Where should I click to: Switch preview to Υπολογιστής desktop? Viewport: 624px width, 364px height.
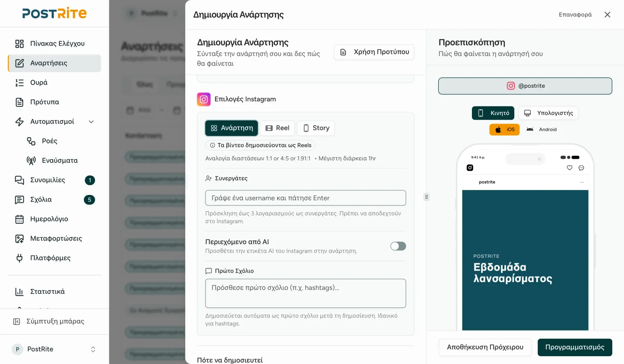click(548, 113)
